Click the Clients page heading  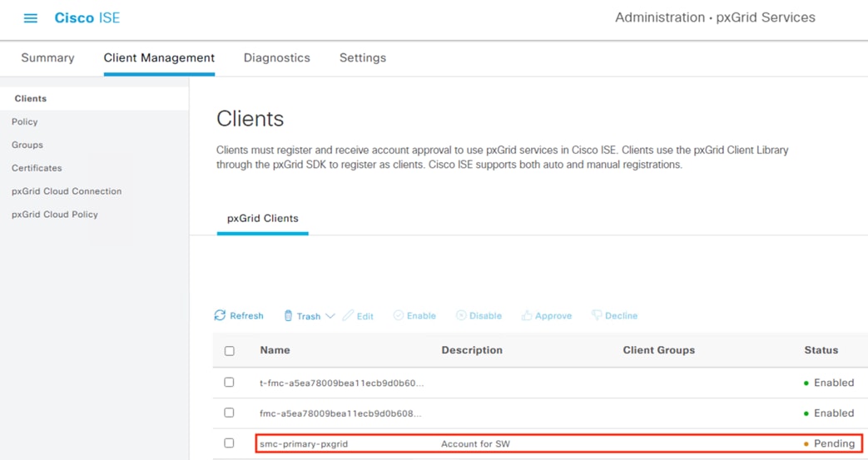pyautogui.click(x=250, y=118)
